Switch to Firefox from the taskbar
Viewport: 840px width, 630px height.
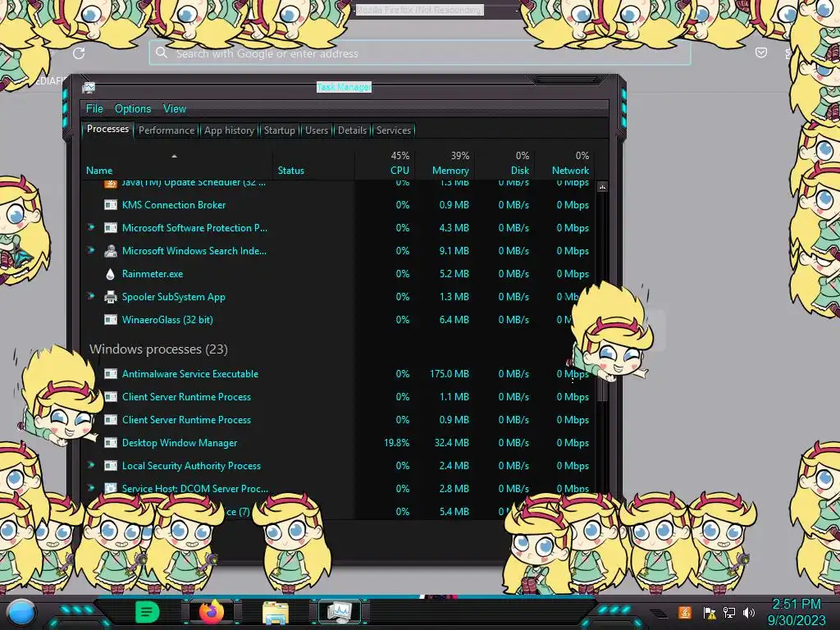pos(211,612)
